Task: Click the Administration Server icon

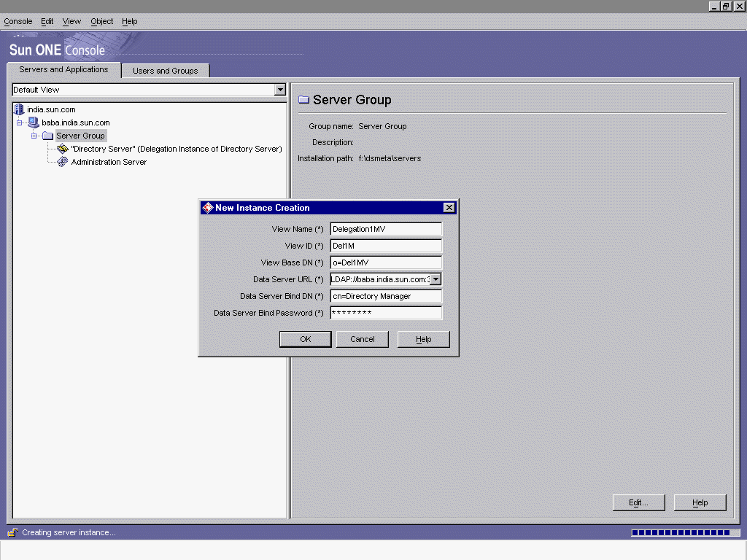Action: (63, 162)
